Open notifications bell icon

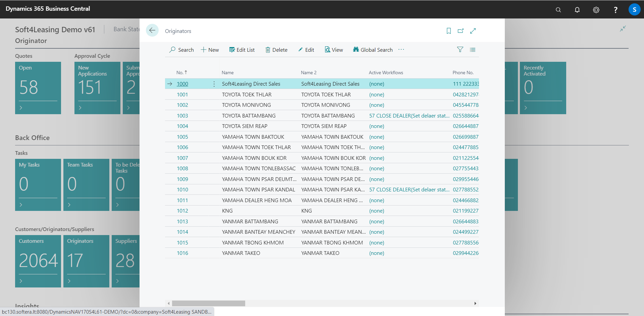pyautogui.click(x=577, y=9)
